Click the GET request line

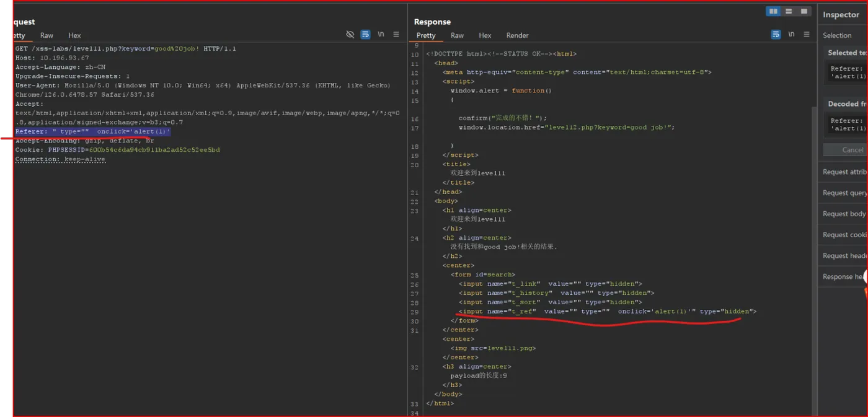tap(126, 48)
